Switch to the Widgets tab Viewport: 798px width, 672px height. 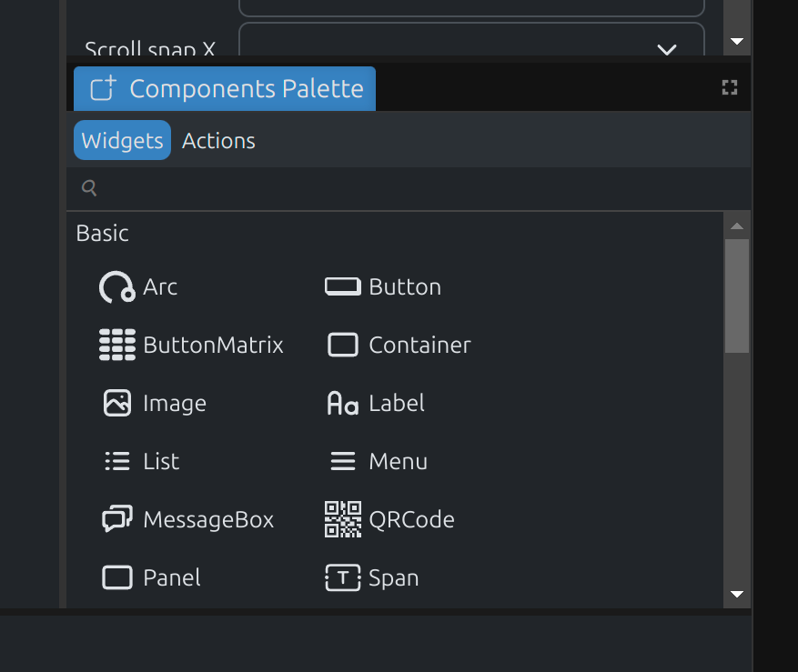[x=122, y=141]
